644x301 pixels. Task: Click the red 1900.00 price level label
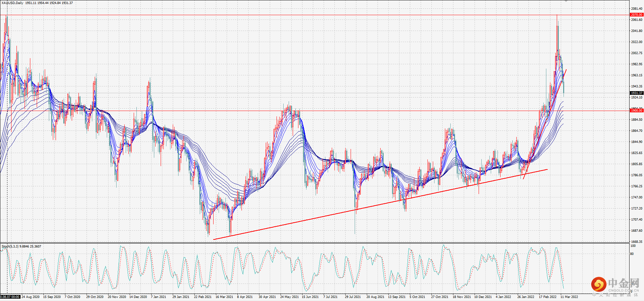coord(637,111)
